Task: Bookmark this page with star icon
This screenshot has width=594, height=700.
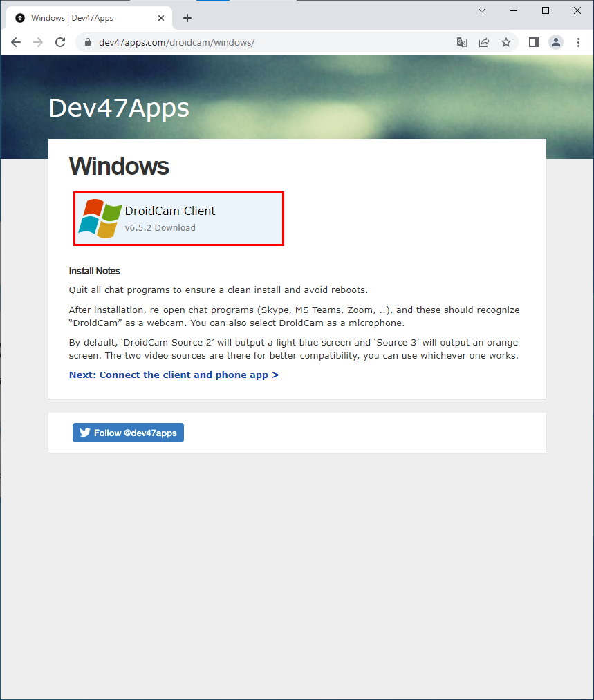Action: pos(506,42)
